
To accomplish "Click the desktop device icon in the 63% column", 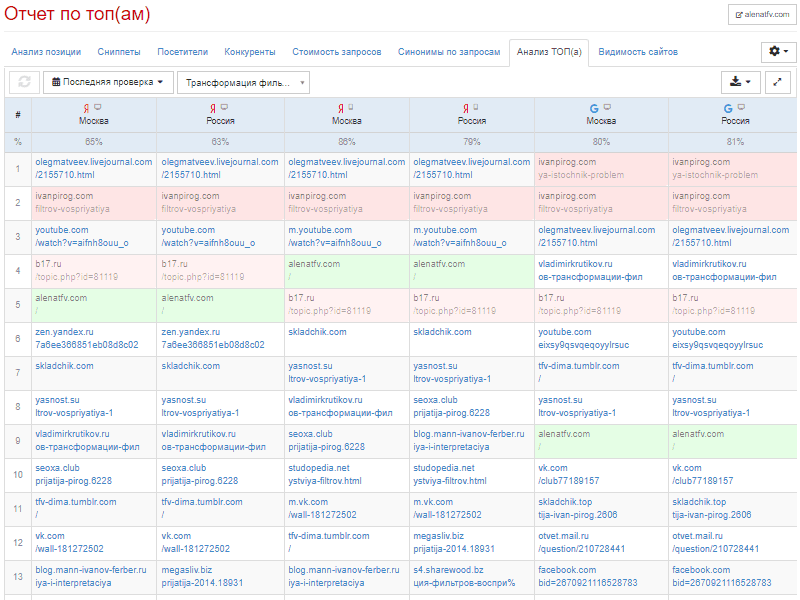I will pos(224,107).
